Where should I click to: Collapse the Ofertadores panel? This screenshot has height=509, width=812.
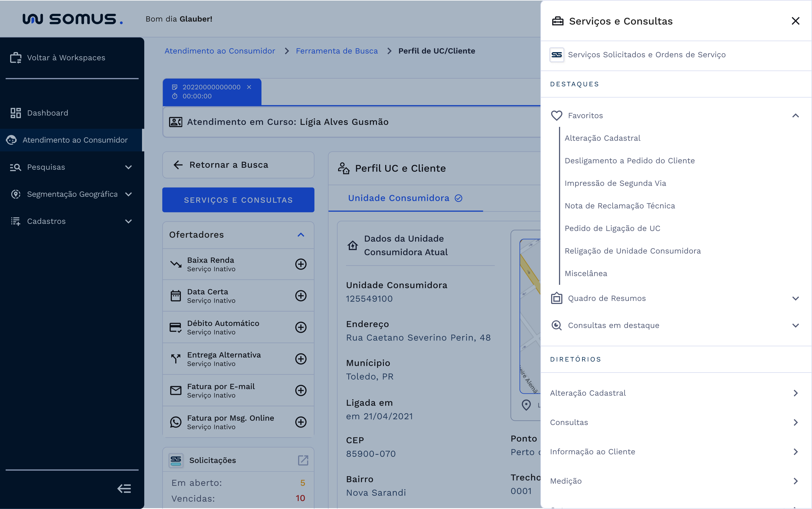point(300,235)
